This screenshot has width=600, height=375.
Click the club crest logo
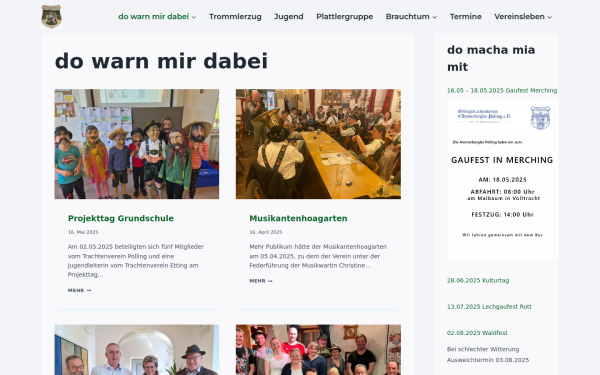51,16
